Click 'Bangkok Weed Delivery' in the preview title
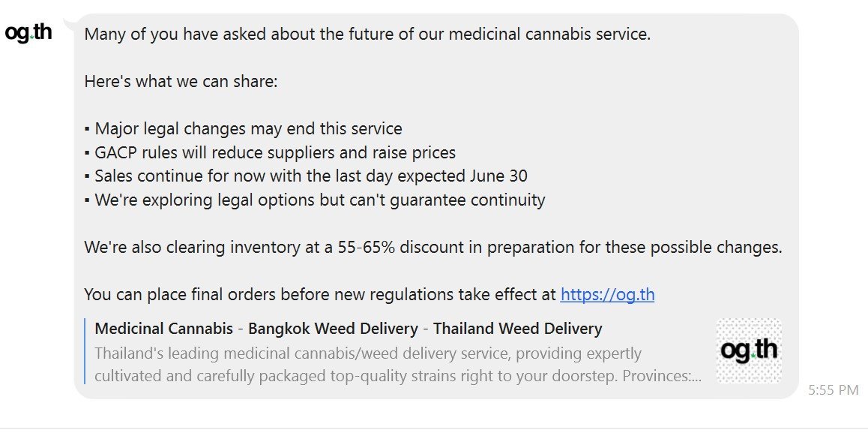This screenshot has height=433, width=868. coord(333,328)
